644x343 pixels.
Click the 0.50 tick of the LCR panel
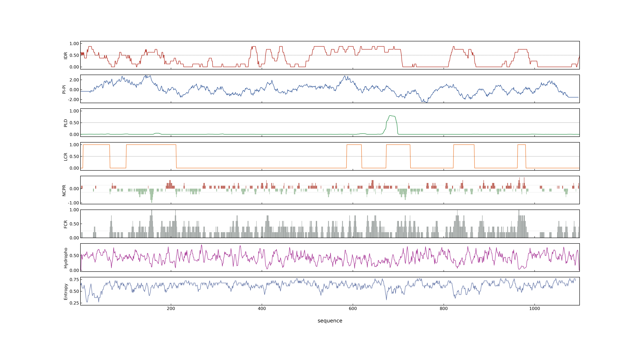click(74, 157)
